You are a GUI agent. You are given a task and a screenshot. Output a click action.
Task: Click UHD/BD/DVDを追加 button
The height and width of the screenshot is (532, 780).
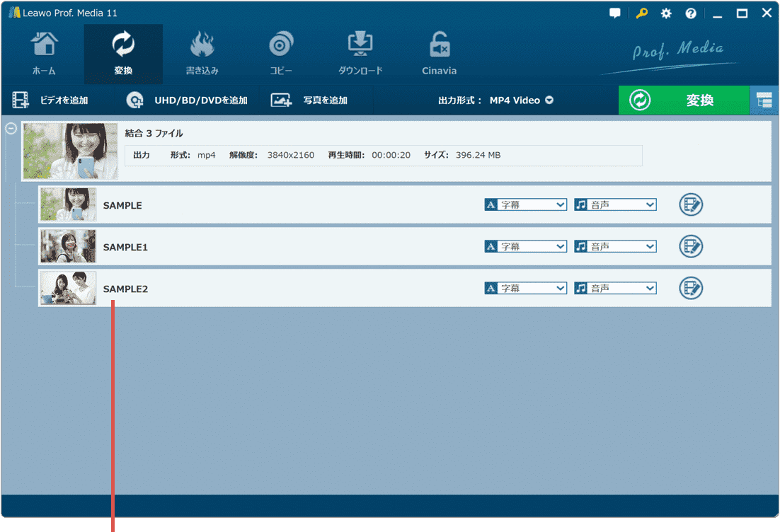[188, 100]
